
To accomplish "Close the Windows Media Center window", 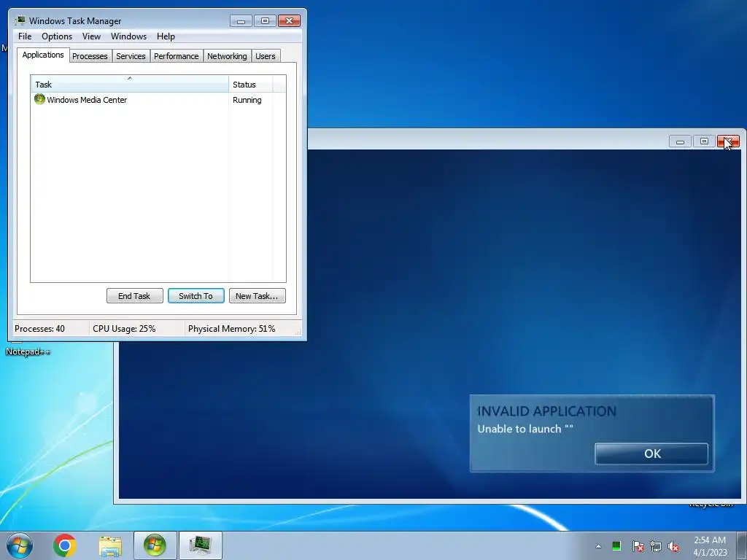I will pos(729,141).
